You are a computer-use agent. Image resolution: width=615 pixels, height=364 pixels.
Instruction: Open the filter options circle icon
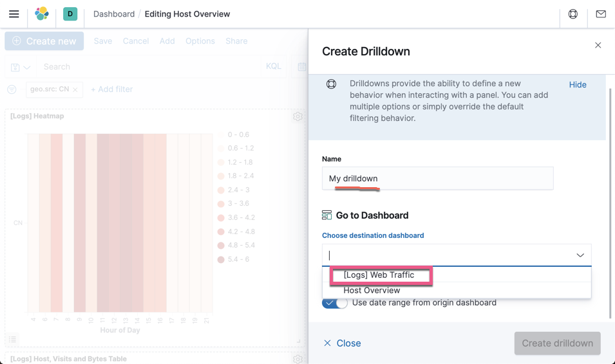(12, 89)
